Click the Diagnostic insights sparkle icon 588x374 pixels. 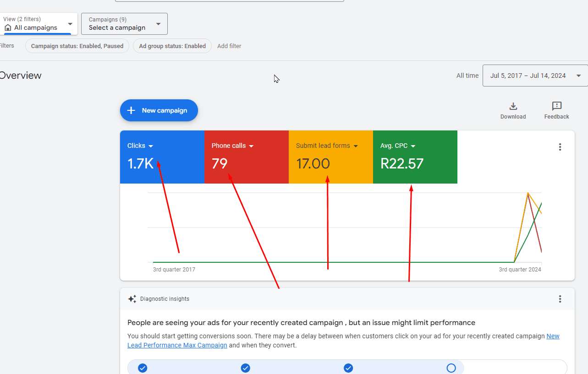click(x=132, y=299)
